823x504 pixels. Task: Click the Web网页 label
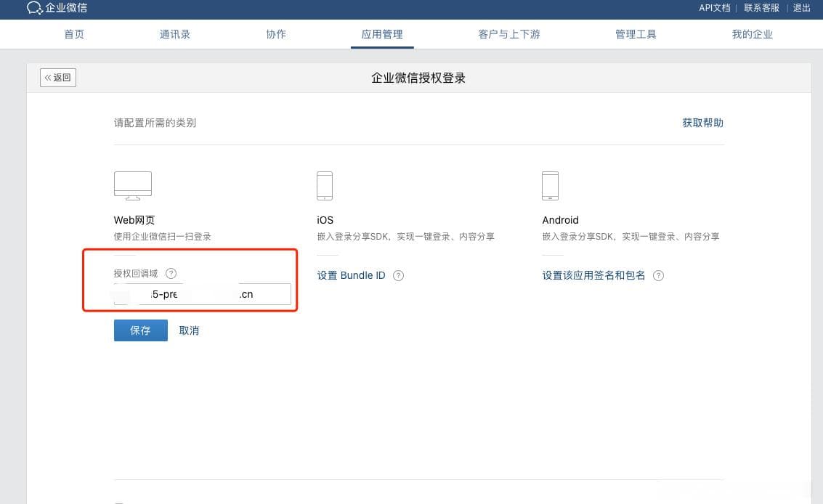tap(134, 220)
